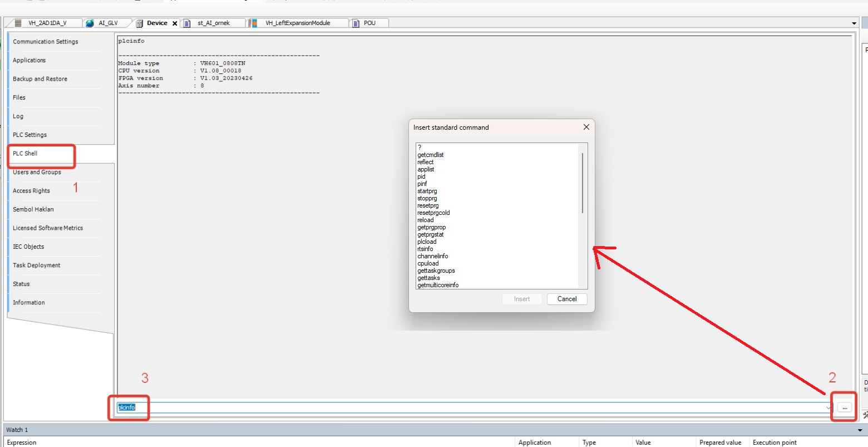Click the VH_LeftExpansionModule tab icon
Viewport: 868px width, 447px height.
(x=253, y=23)
